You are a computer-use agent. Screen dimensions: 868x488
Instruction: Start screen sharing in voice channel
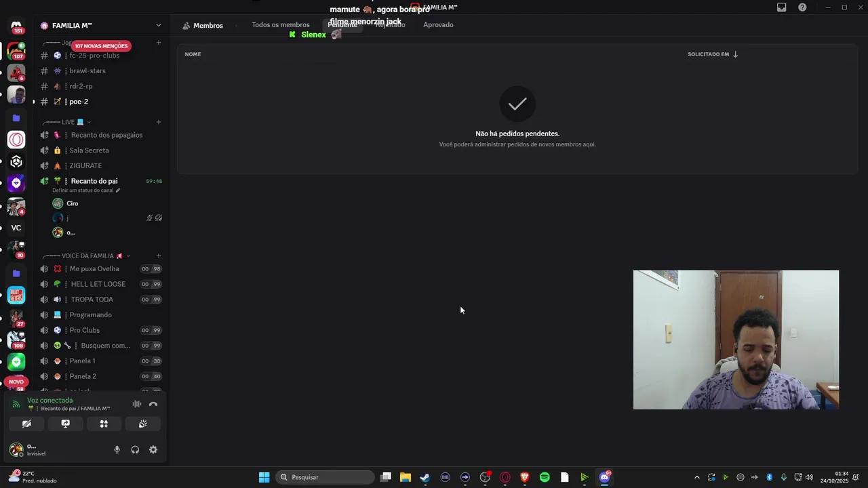click(x=65, y=424)
